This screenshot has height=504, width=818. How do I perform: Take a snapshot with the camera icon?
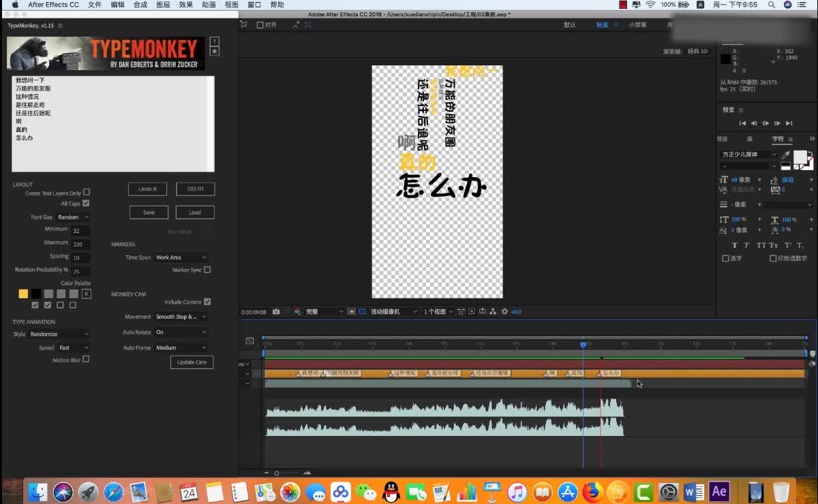(275, 311)
